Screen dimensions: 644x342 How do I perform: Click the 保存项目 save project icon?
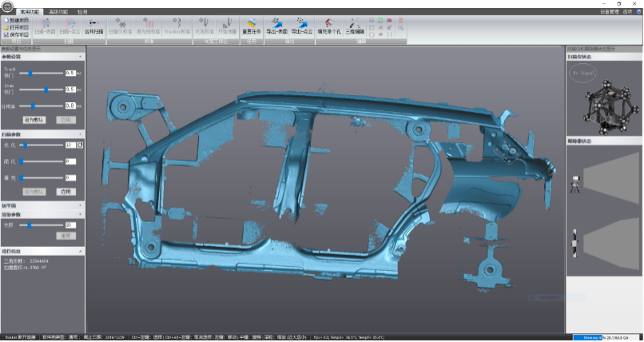18,35
